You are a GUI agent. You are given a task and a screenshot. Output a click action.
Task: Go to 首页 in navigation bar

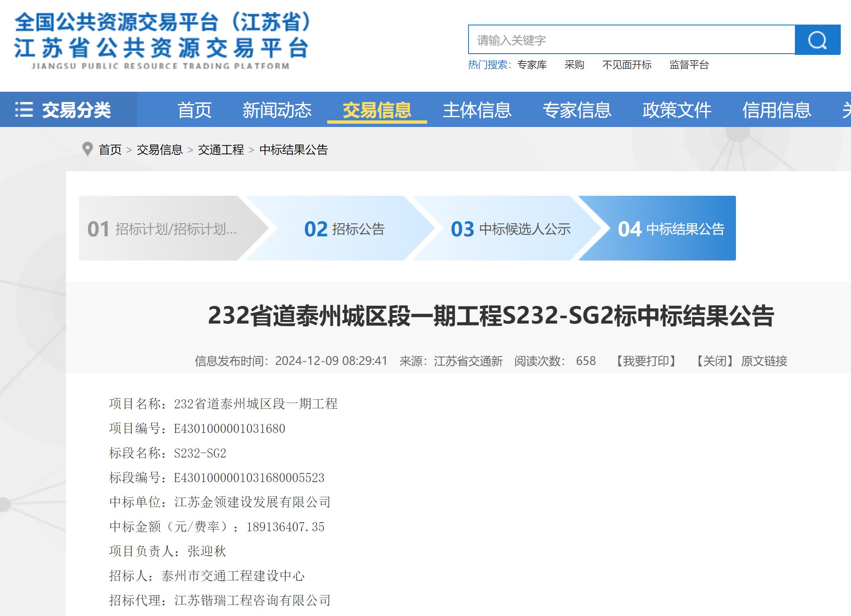(194, 110)
